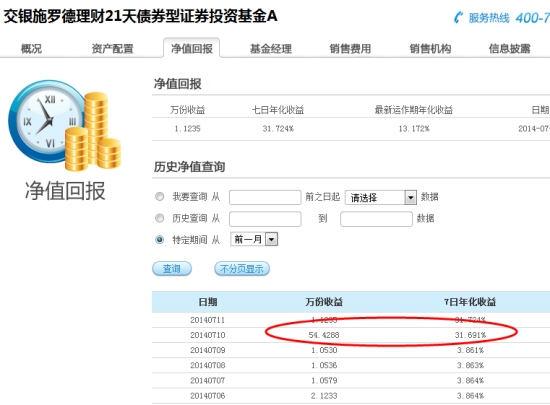Open the 基金经理 tab
This screenshot has width=550, height=405.
270,48
